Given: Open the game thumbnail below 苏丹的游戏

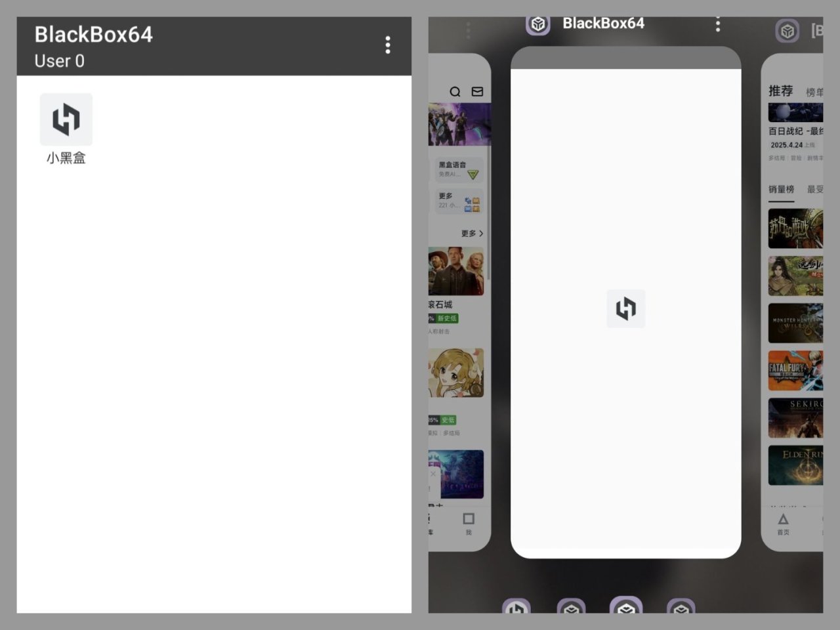Looking at the screenshot, I should [x=795, y=276].
